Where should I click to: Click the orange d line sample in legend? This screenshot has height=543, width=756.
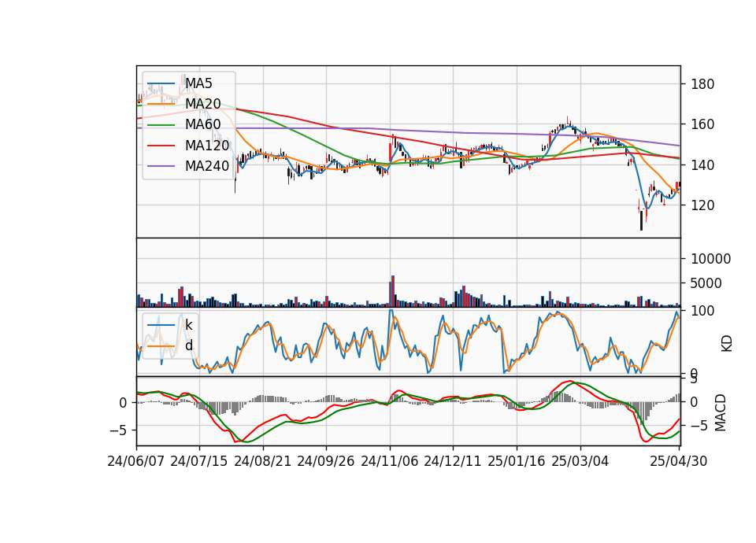(x=161, y=346)
